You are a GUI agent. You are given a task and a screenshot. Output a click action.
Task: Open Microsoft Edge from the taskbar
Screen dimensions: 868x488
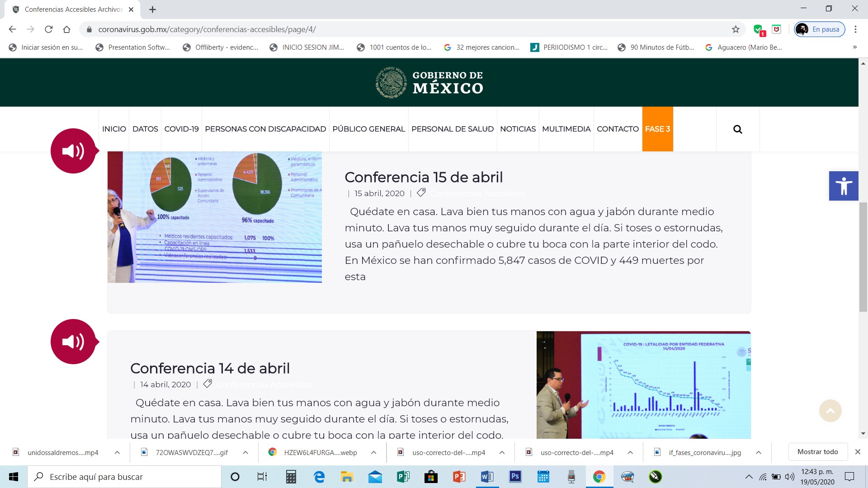tap(319, 477)
